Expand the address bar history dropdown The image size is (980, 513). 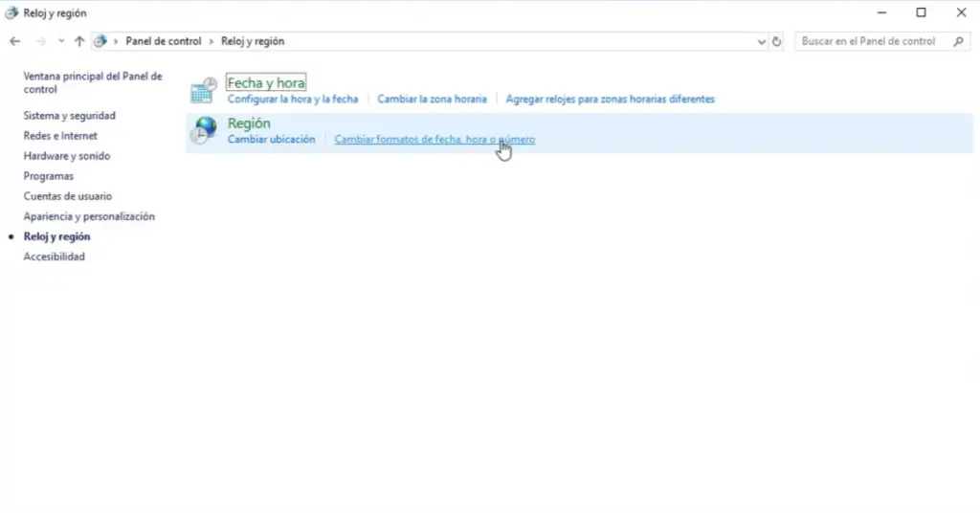[x=761, y=42]
